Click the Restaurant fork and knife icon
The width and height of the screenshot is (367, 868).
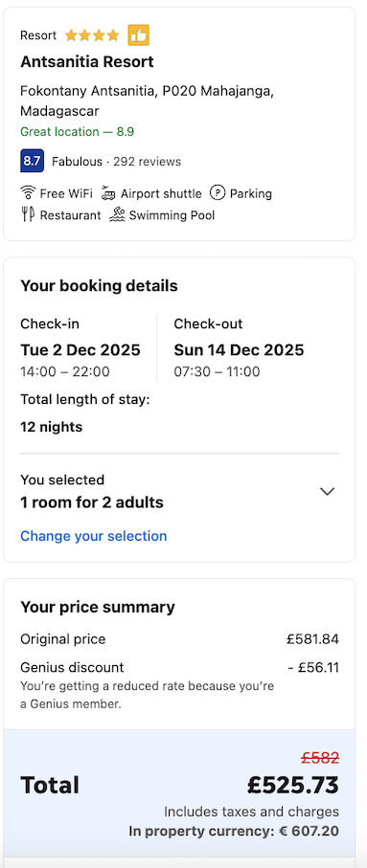pos(29,214)
